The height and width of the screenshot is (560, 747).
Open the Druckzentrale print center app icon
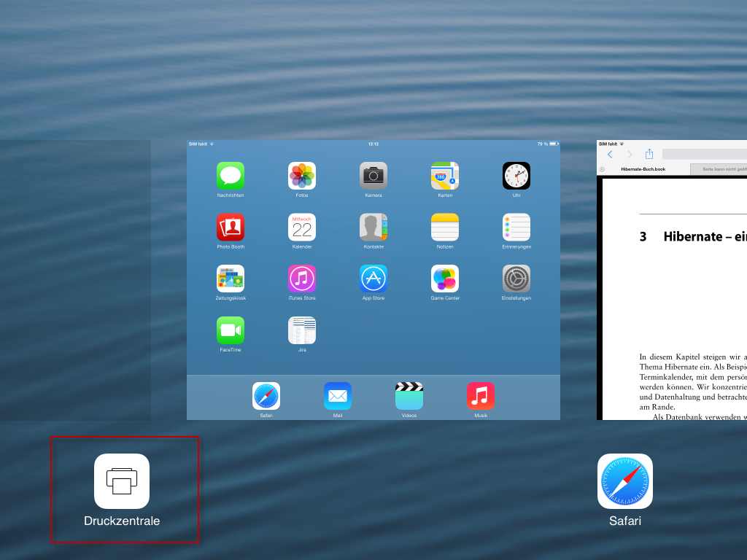[x=122, y=481]
